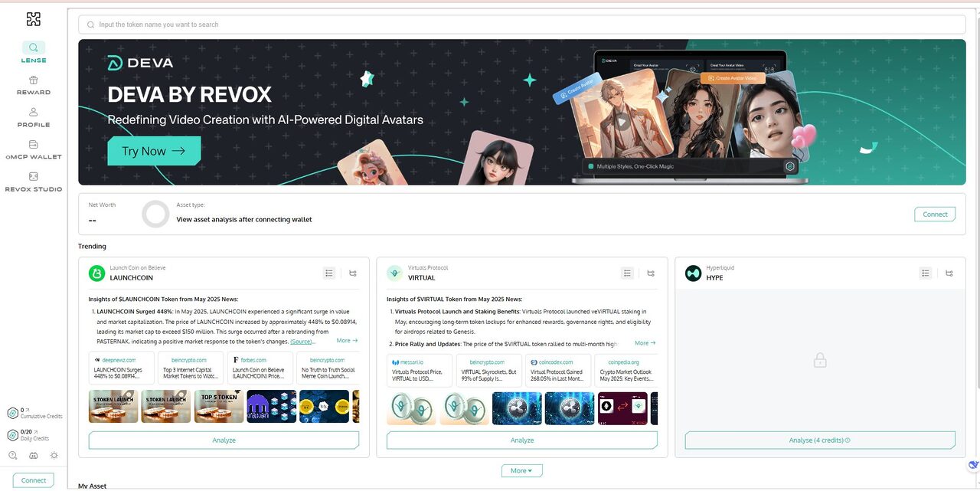980x491 pixels.
Task: Click the list view icon on HYPE card
Action: coord(926,273)
